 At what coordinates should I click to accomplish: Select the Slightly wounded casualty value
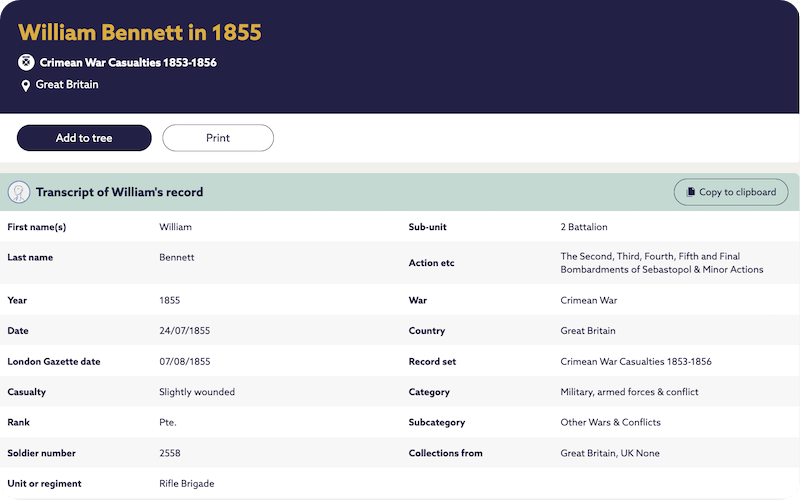click(x=197, y=392)
